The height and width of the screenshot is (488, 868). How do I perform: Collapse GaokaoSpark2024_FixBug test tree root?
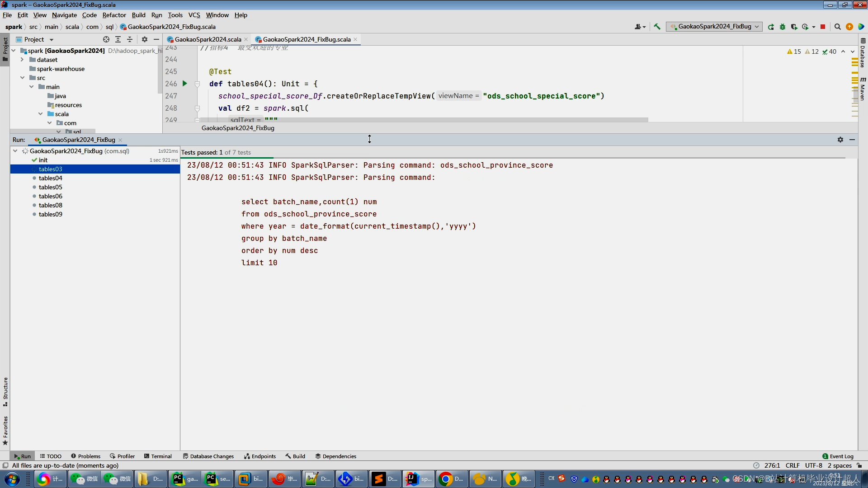click(15, 151)
